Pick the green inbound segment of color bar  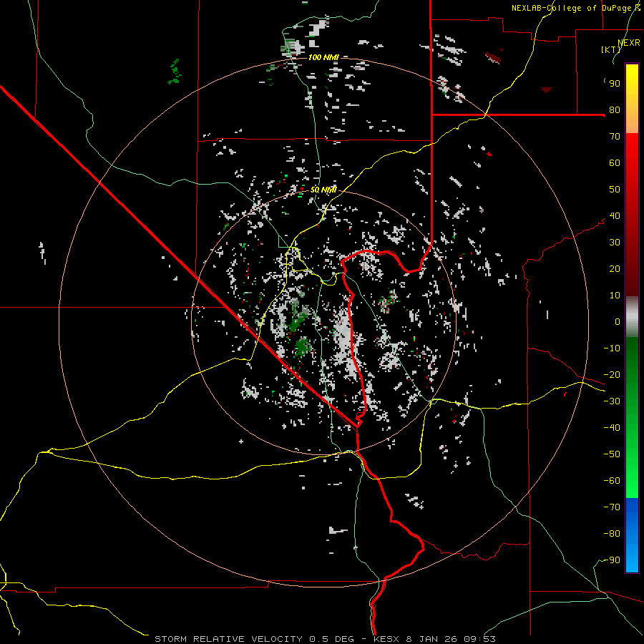point(632,418)
